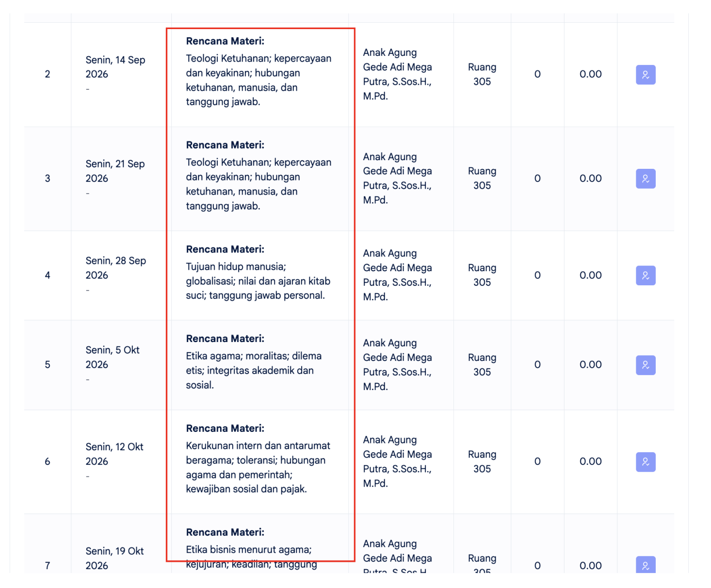Select the date Senin, 12 Okt 2026
The image size is (711, 588).
pos(114,454)
